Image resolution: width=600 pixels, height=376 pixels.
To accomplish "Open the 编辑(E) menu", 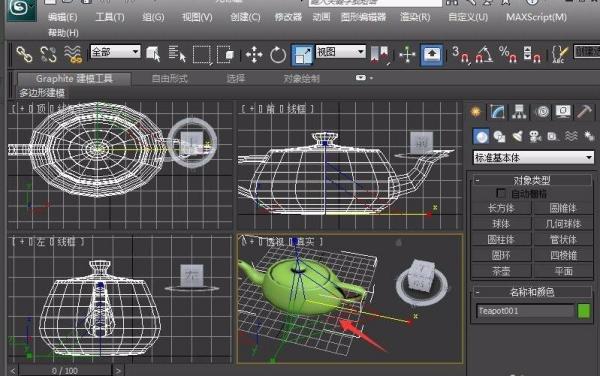I will pos(63,17).
